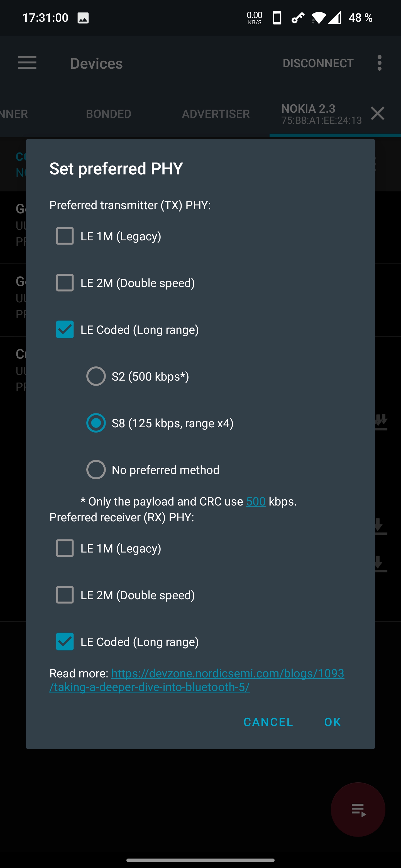This screenshot has height=868, width=401.
Task: Check LE 1M (Legacy) transmitter checkbox
Action: click(65, 236)
